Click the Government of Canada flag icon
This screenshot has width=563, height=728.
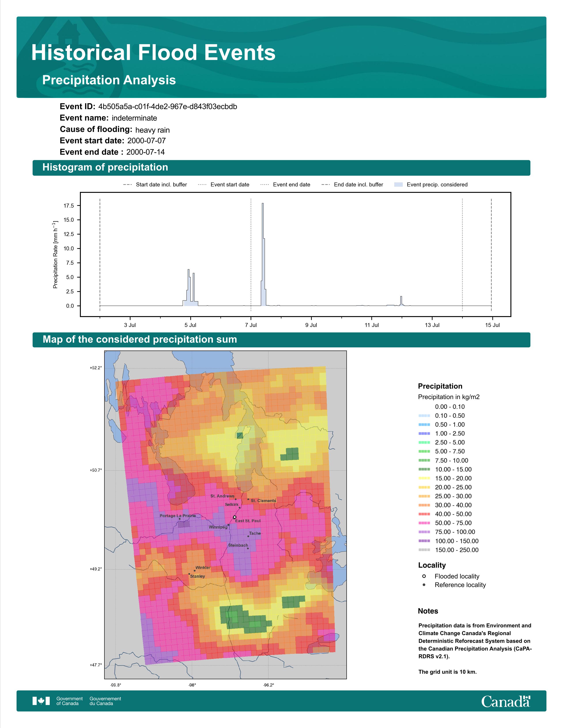click(41, 701)
